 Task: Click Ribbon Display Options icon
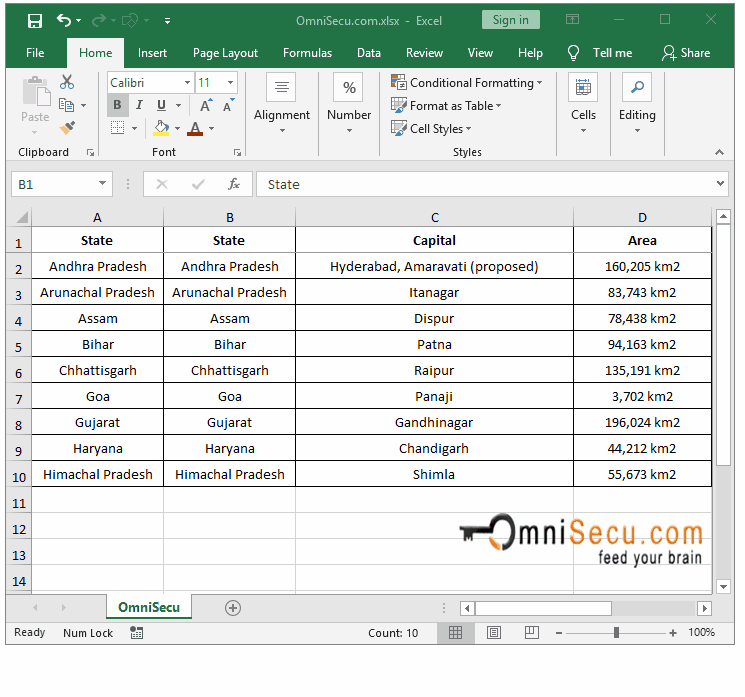pos(572,19)
